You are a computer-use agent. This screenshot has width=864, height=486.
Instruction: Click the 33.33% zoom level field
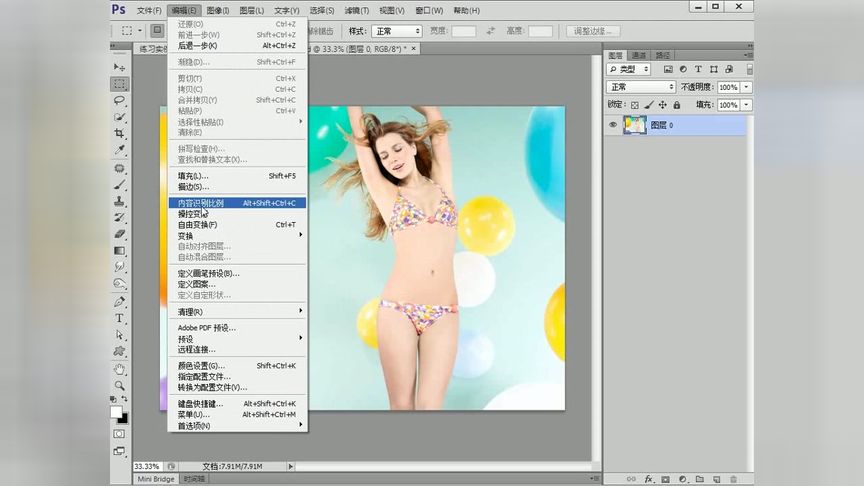pos(147,466)
